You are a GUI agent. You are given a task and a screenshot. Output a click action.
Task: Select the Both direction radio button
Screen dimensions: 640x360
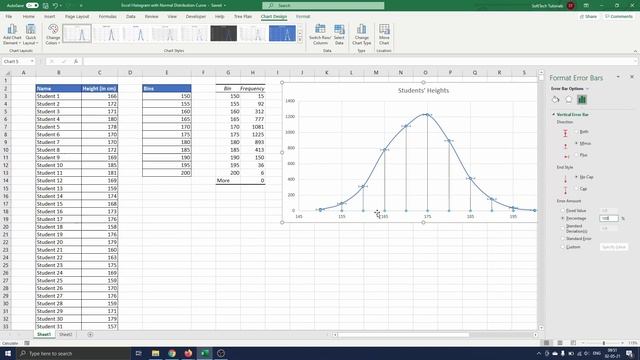pyautogui.click(x=577, y=132)
